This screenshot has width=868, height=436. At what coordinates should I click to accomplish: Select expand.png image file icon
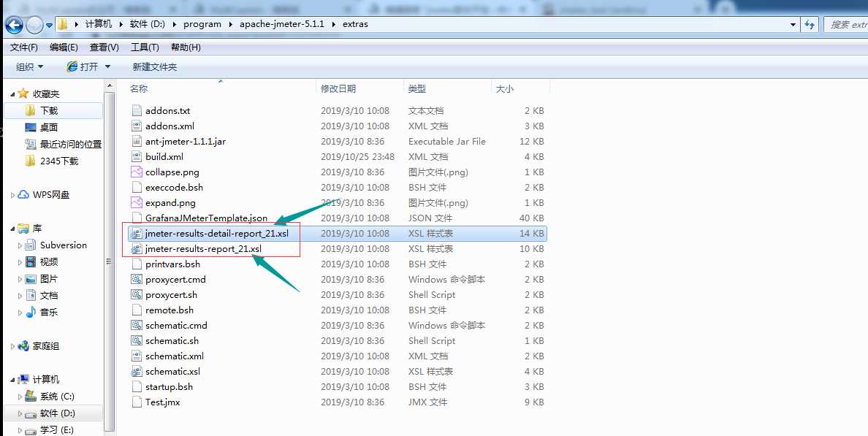[x=137, y=202]
